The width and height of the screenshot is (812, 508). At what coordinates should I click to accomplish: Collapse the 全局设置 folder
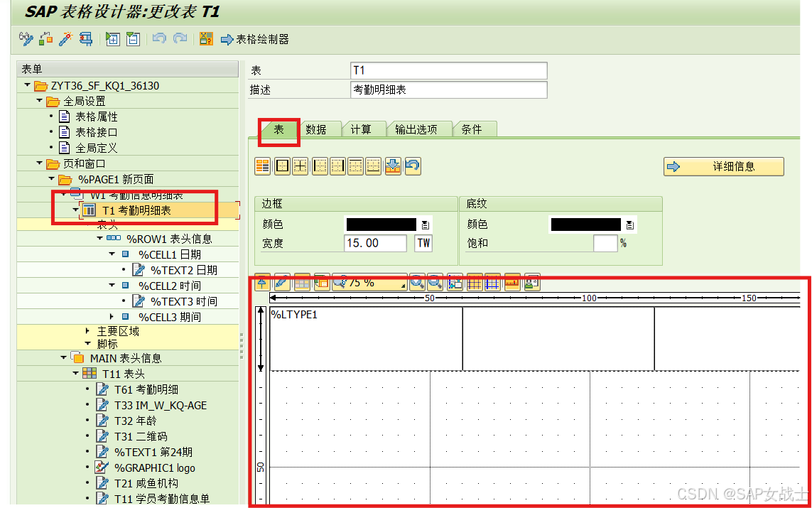tap(39, 100)
